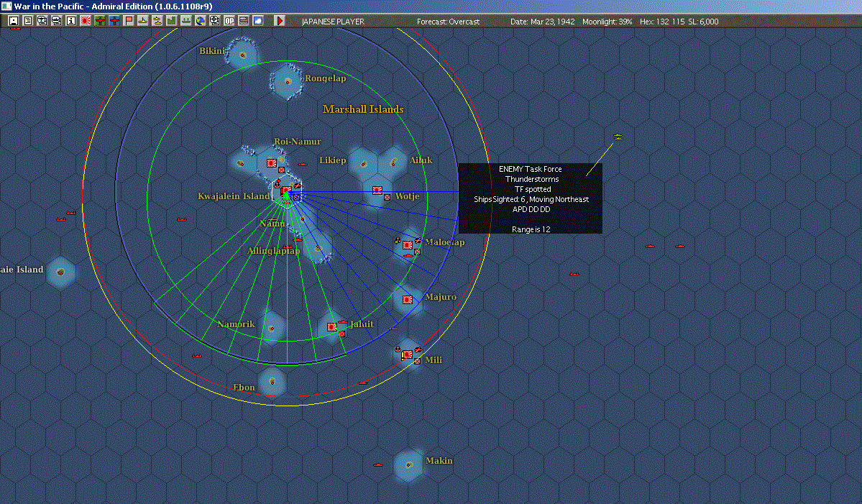This screenshot has height=504, width=862.
Task: Click the Makin island dot
Action: coord(409,465)
